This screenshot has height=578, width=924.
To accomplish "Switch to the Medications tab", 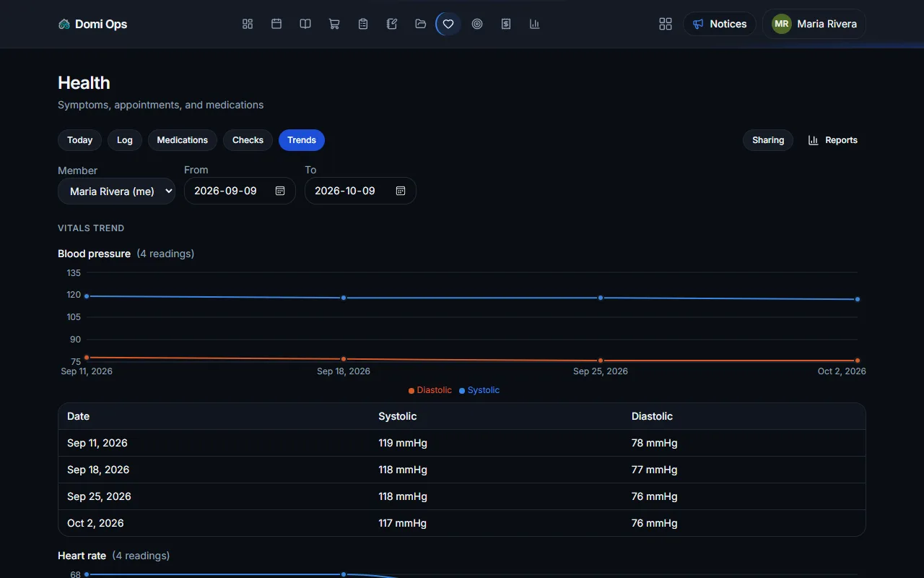I will [x=183, y=140].
